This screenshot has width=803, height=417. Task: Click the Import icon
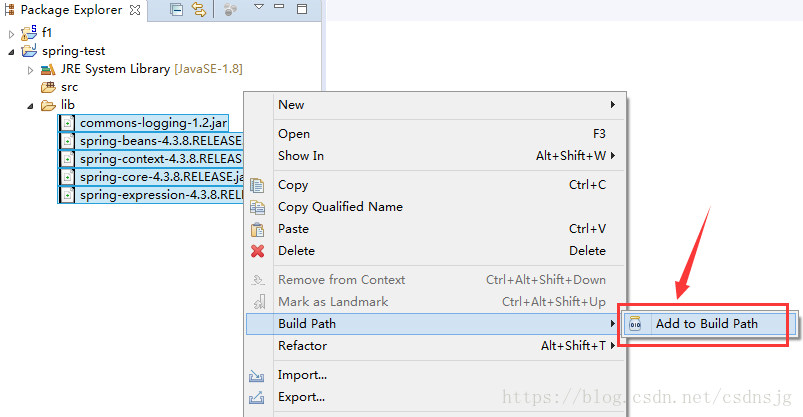(x=257, y=377)
